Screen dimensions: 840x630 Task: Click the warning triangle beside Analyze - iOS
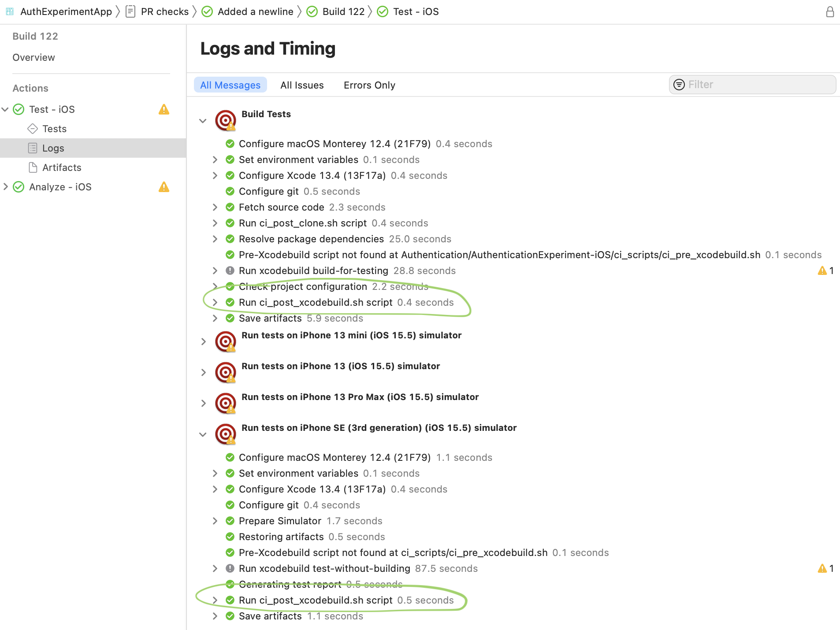tap(164, 187)
